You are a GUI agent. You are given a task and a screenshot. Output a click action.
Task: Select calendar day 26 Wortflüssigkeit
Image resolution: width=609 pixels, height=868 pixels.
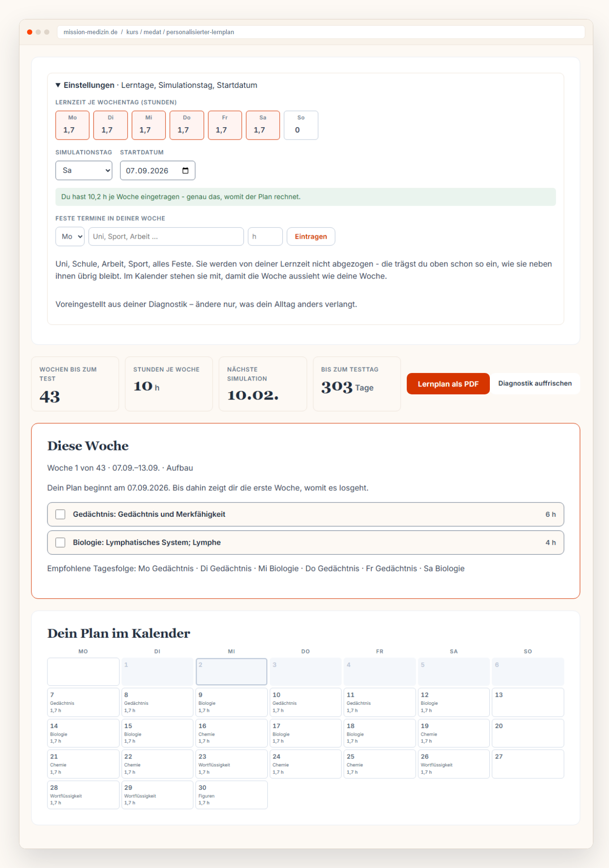pyautogui.click(x=454, y=764)
